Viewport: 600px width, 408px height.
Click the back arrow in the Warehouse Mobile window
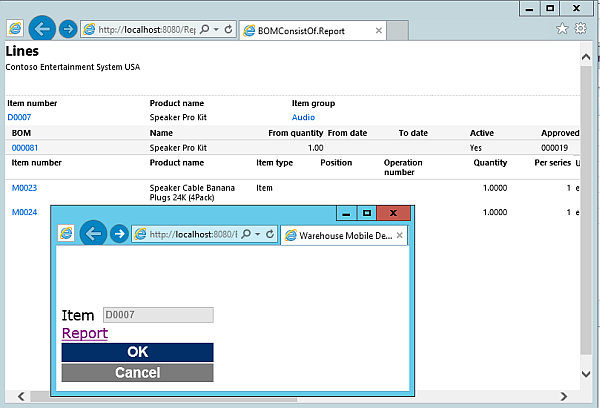[93, 233]
